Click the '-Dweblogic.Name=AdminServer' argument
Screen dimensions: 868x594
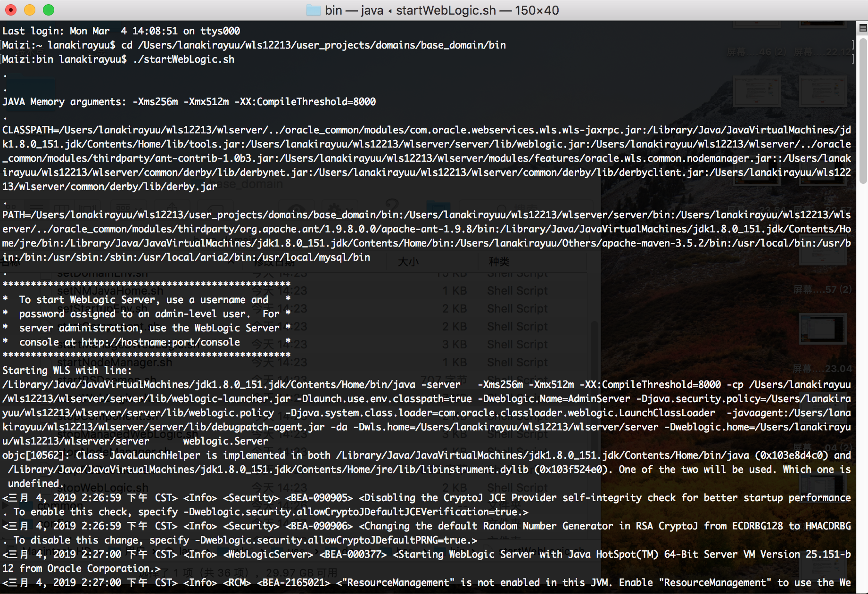(554, 399)
